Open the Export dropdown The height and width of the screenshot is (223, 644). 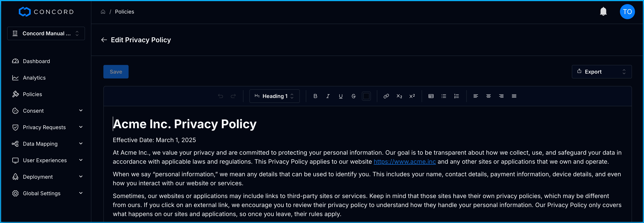coord(601,72)
